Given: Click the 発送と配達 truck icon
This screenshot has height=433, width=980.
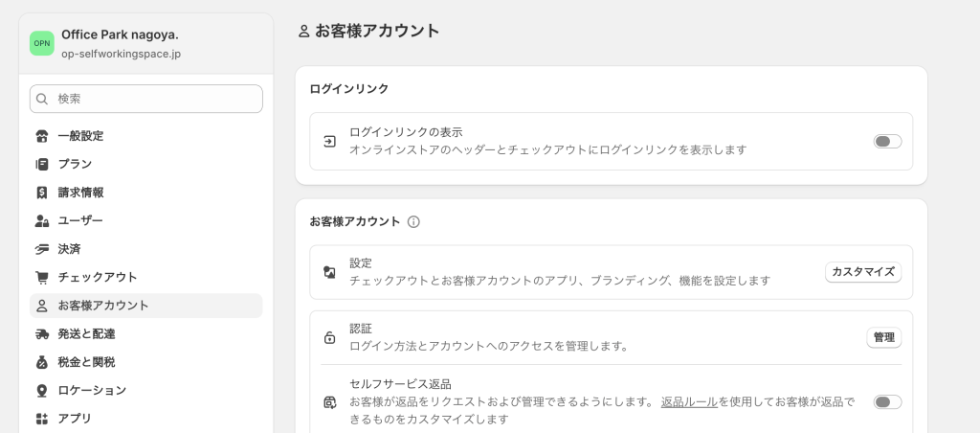Looking at the screenshot, I should (x=42, y=333).
